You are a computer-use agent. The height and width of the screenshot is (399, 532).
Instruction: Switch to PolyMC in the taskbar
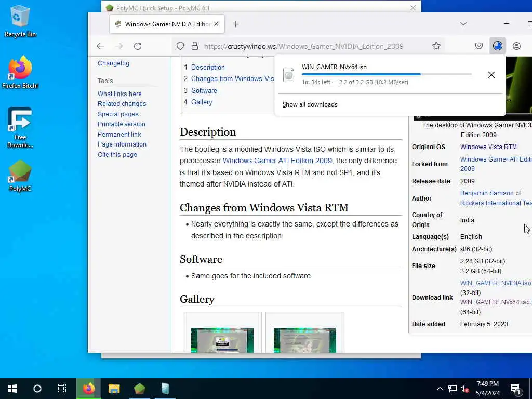(139, 389)
